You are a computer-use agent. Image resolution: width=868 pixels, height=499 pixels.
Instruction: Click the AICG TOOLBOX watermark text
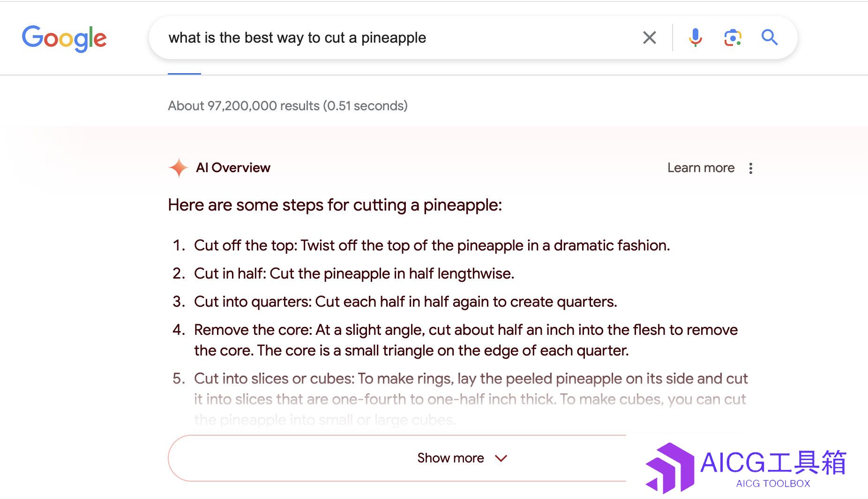[773, 484]
